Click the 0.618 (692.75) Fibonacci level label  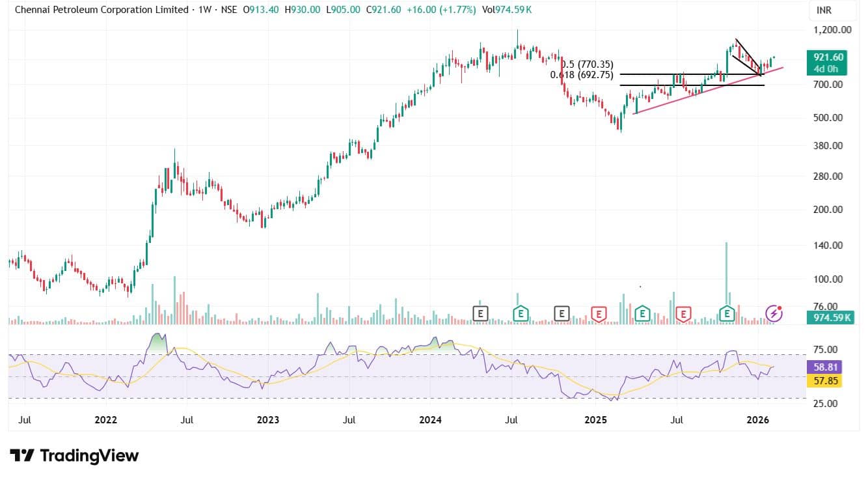coord(582,75)
